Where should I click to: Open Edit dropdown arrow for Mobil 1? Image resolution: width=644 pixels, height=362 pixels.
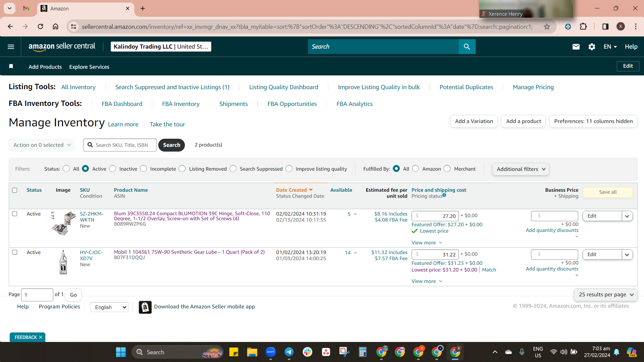[627, 254]
